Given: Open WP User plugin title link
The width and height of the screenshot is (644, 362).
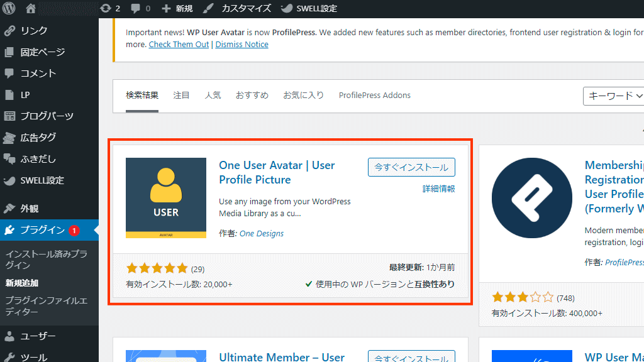Looking at the screenshot, I should pos(614,357).
